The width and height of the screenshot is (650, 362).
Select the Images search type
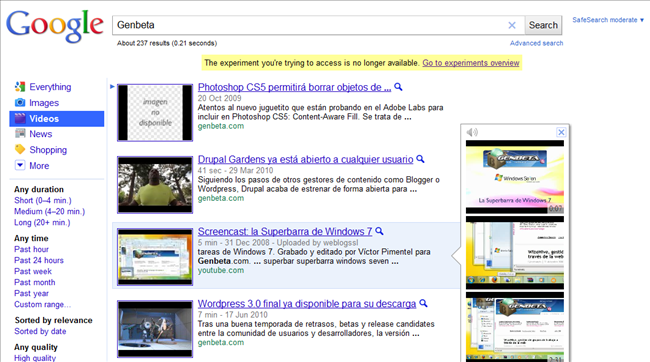[x=44, y=103]
